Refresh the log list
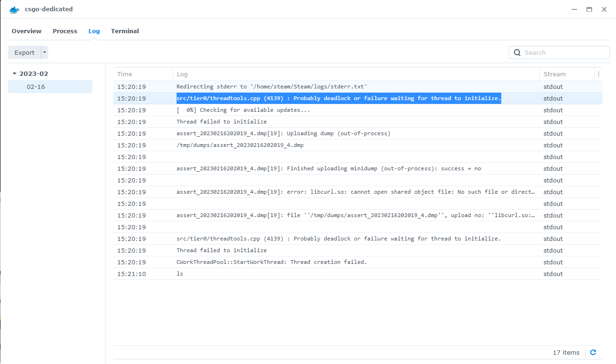 pos(593,352)
